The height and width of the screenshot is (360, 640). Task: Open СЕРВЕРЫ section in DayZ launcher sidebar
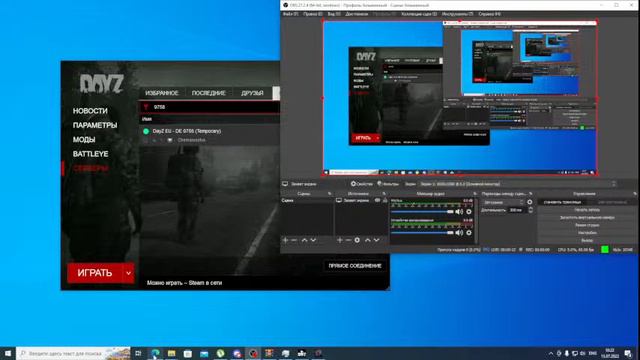91,168
